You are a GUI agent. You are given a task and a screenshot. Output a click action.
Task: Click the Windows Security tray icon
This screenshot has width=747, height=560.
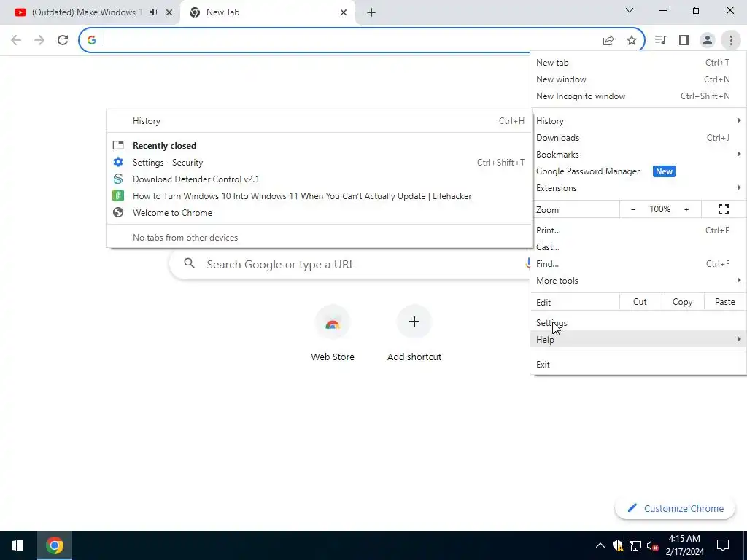[618, 545]
